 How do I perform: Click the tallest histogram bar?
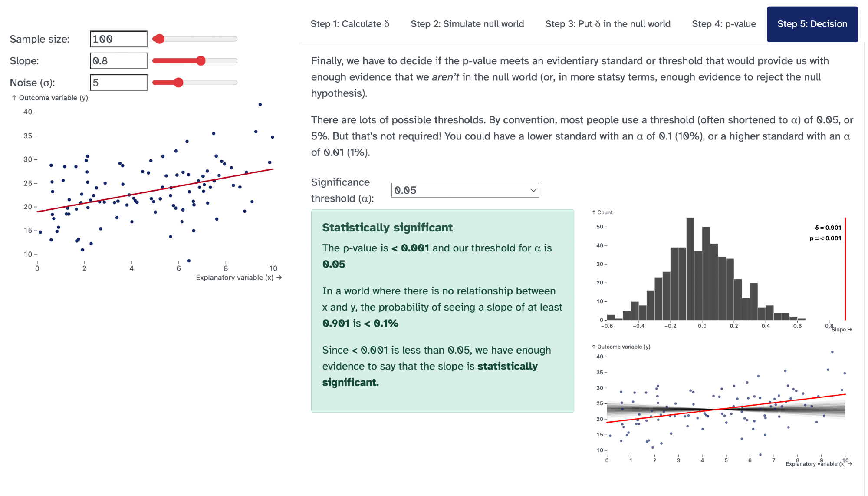pyautogui.click(x=690, y=269)
